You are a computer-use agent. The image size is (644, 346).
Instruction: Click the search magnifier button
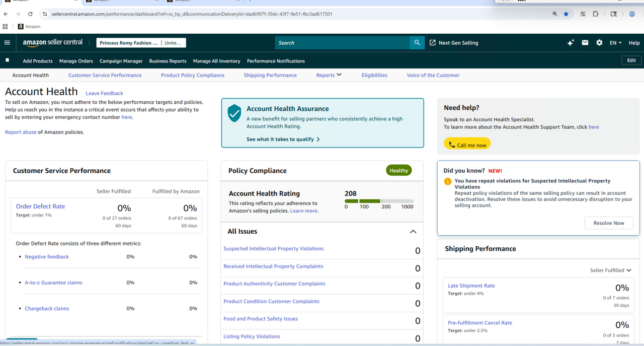[417, 43]
